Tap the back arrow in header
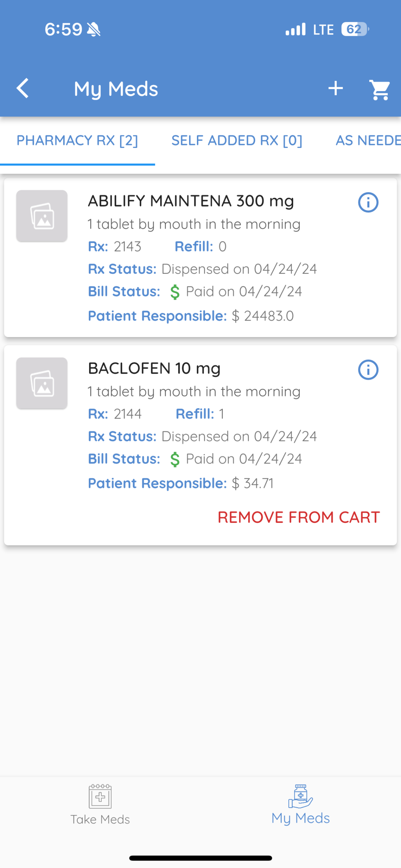 click(22, 88)
